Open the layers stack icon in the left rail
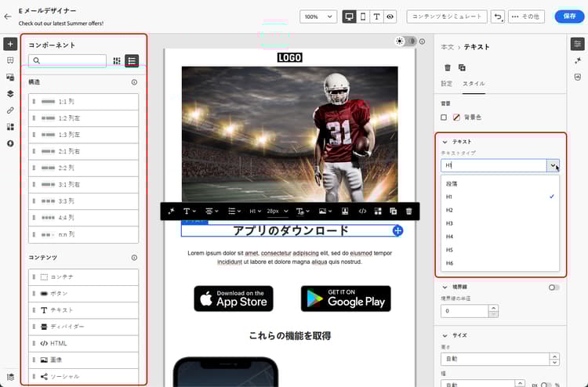The height and width of the screenshot is (387, 588). [10, 94]
